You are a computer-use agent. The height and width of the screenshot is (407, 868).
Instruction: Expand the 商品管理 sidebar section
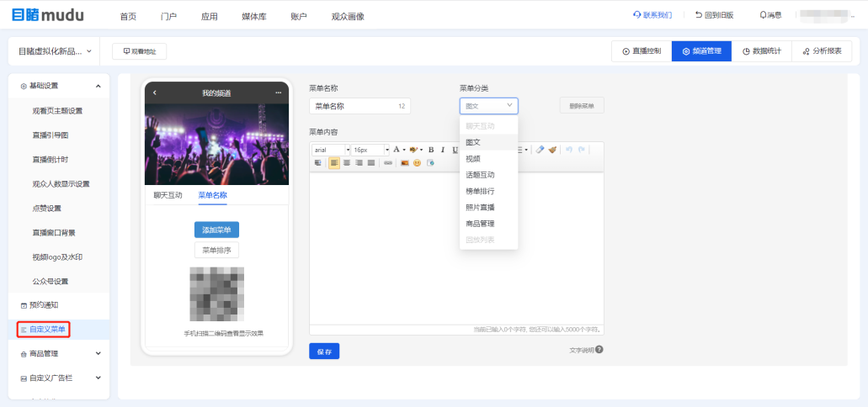pos(59,353)
